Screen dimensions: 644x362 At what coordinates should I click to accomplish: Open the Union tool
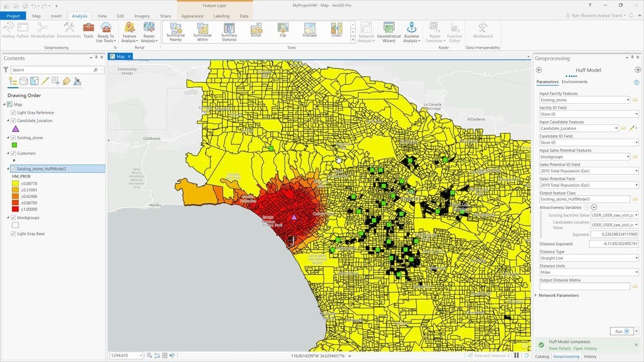[x=337, y=30]
